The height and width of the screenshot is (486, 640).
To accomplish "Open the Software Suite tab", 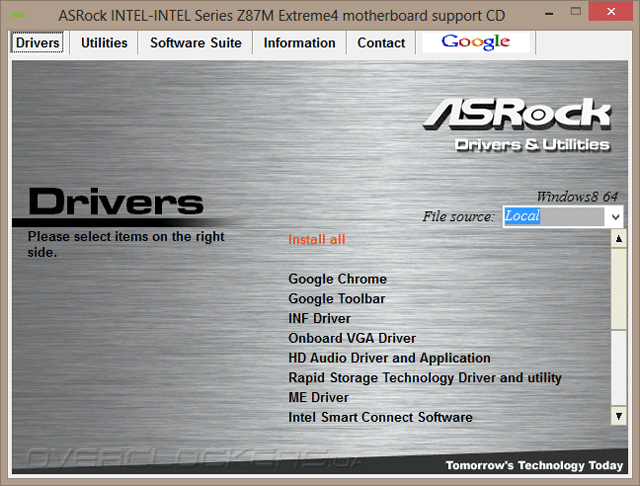I will [196, 42].
